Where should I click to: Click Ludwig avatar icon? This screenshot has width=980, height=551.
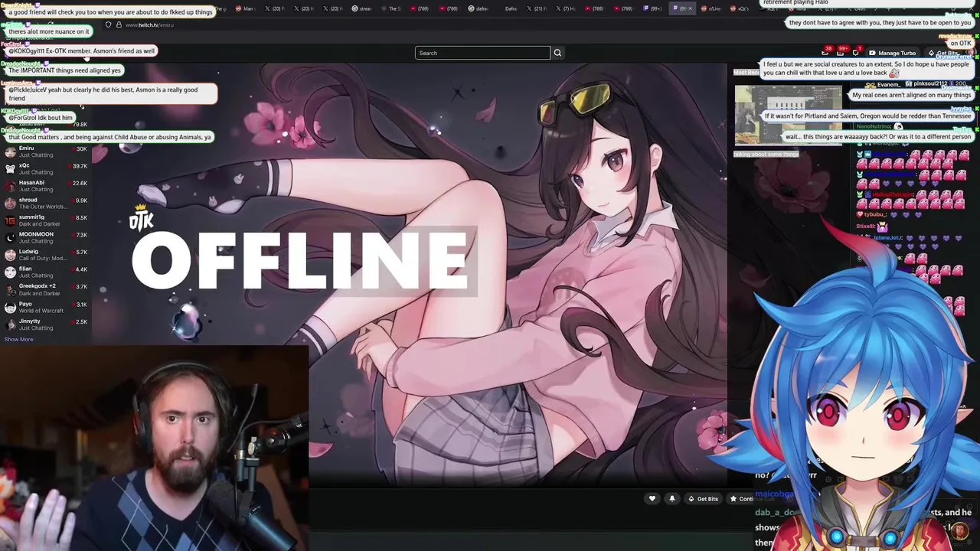[x=10, y=255]
